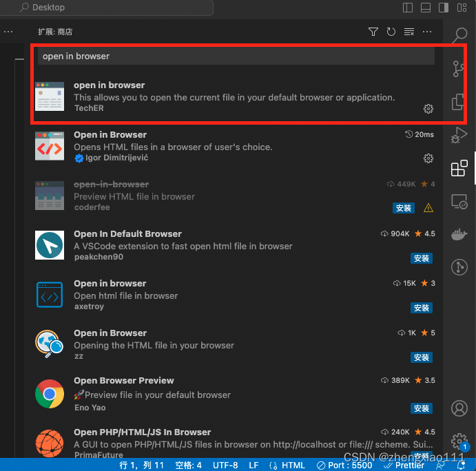Click TechER extension thumbnail icon

pyautogui.click(x=50, y=96)
